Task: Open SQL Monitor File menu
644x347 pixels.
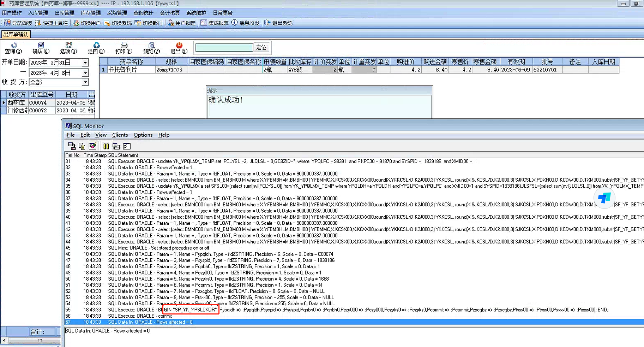Action: tap(71, 135)
